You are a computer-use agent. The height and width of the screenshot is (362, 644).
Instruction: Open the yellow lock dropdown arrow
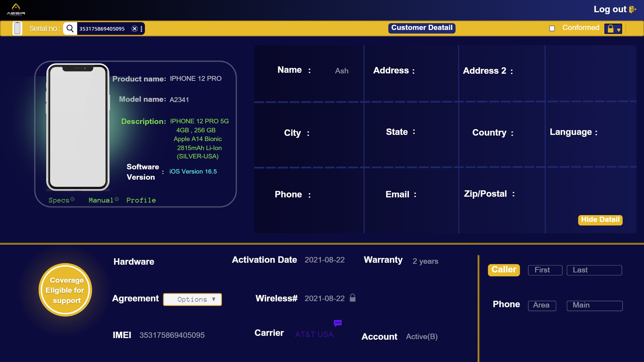tap(619, 29)
